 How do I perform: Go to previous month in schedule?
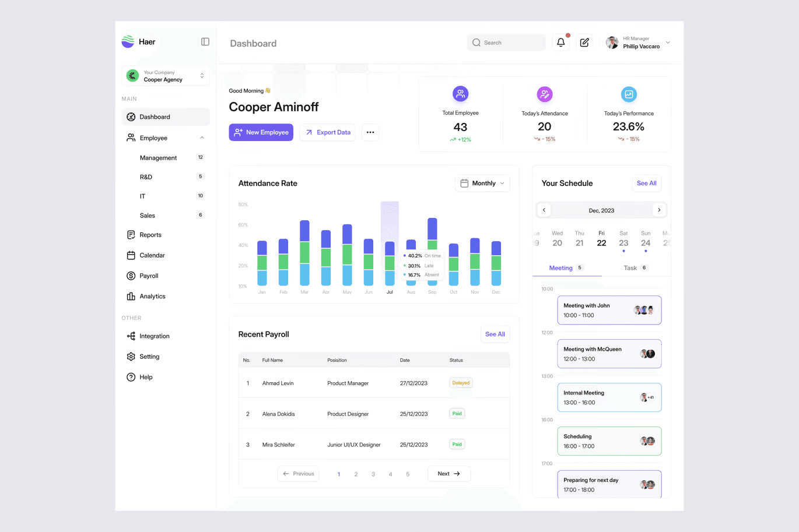point(544,210)
